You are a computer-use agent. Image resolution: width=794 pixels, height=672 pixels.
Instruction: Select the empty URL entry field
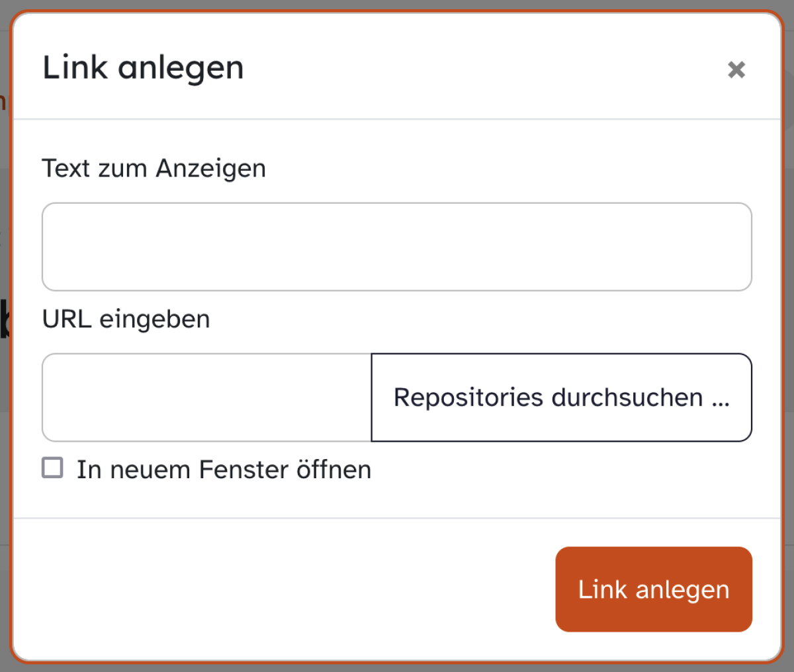pos(206,398)
